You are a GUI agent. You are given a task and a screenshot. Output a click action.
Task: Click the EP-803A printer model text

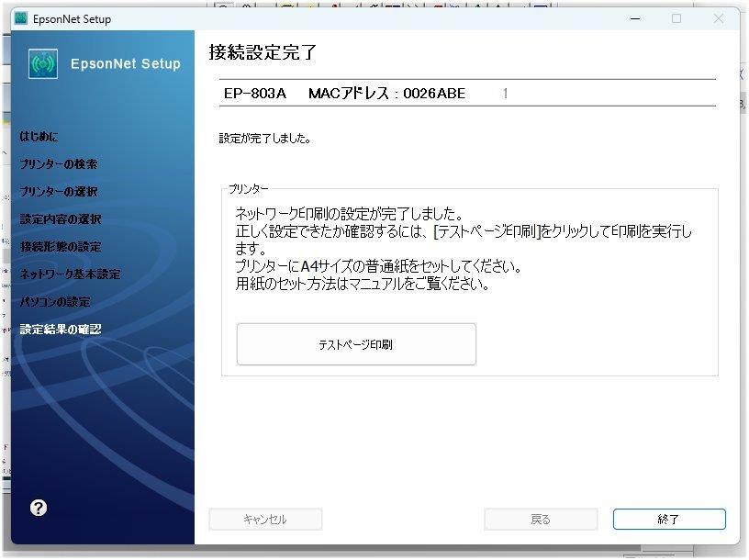[x=254, y=93]
